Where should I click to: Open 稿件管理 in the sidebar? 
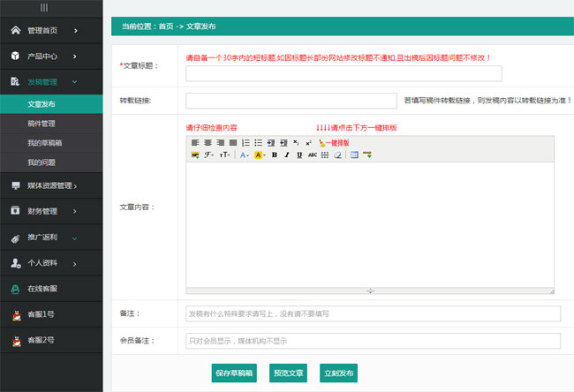pyautogui.click(x=42, y=124)
